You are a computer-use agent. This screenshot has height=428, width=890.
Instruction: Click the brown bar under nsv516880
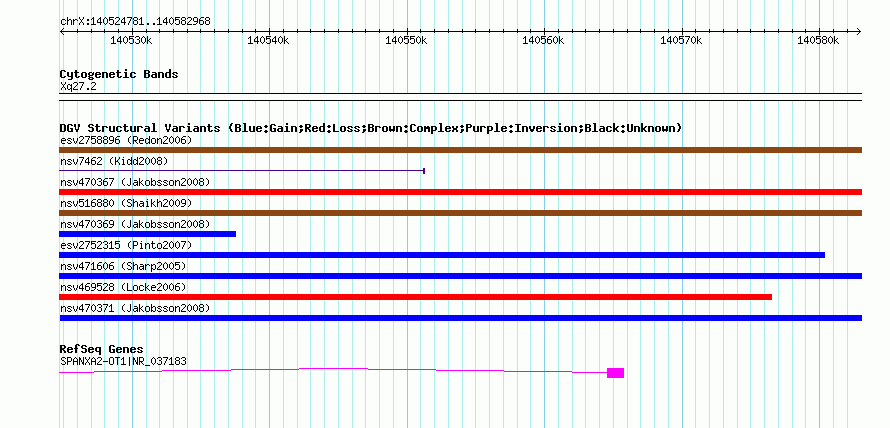pyautogui.click(x=460, y=213)
